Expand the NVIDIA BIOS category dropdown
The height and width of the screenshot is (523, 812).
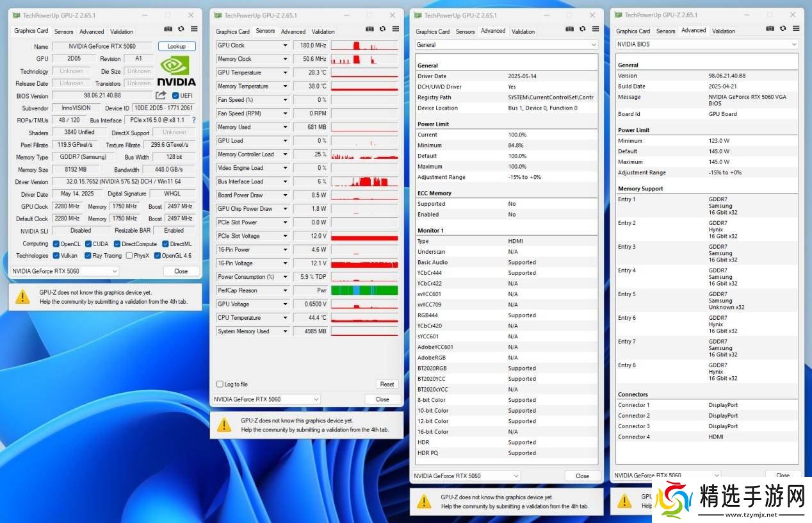(793, 44)
